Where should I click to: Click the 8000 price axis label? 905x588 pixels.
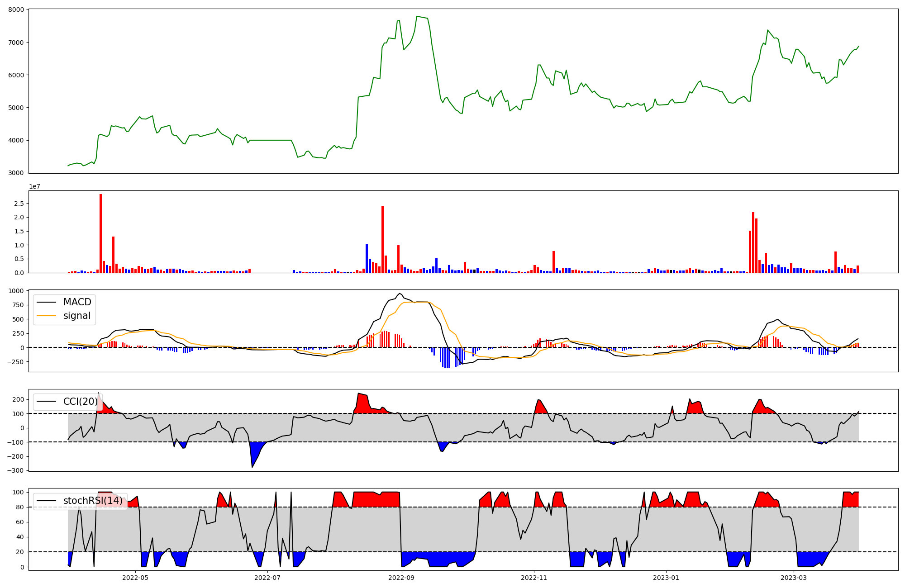16,10
